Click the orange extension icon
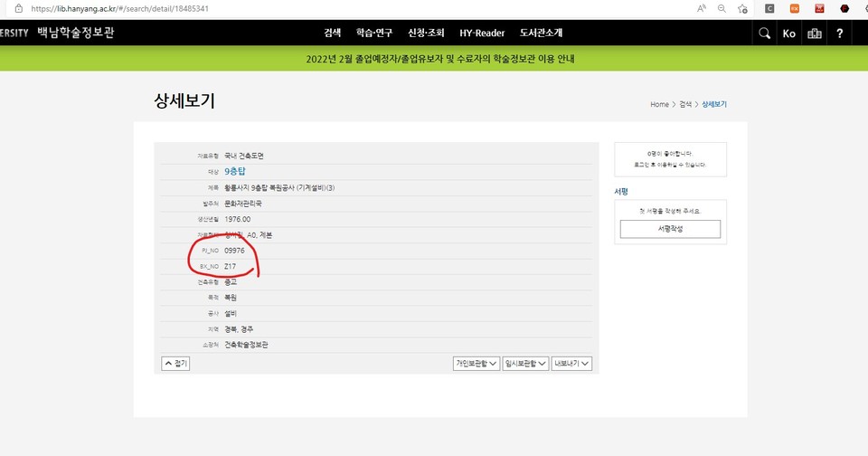 pyautogui.click(x=795, y=8)
